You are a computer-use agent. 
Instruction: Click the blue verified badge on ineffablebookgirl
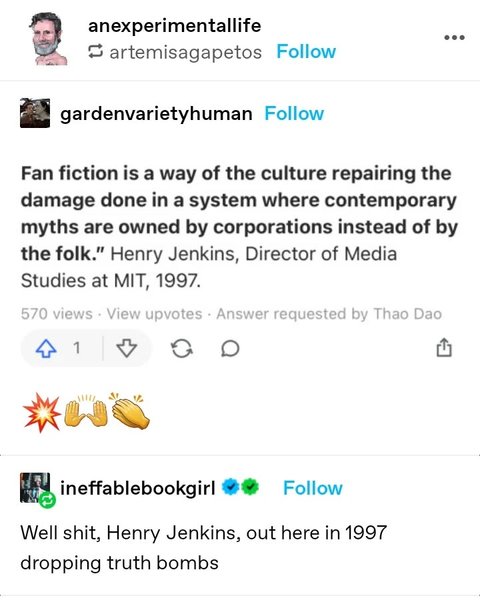point(230,487)
